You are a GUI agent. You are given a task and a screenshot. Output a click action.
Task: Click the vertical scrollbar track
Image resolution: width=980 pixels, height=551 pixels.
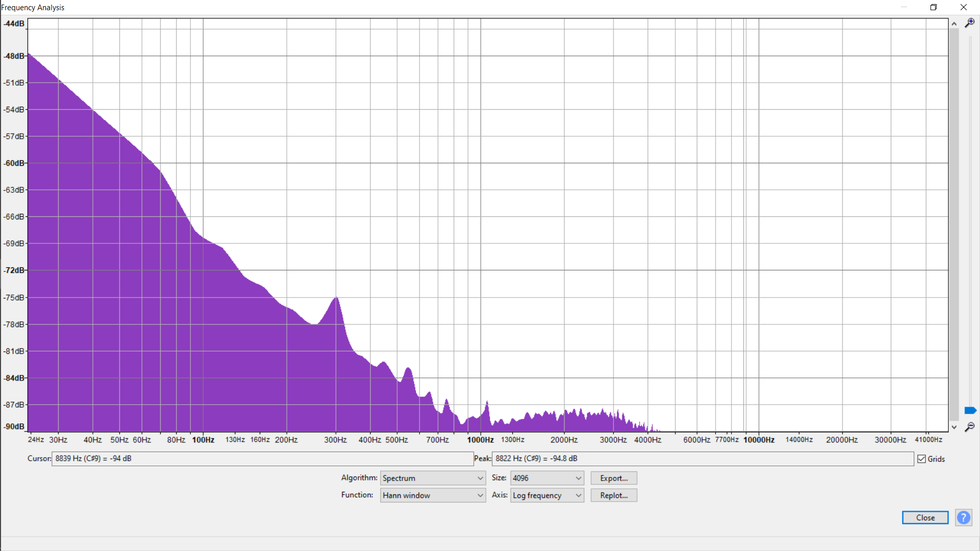[x=954, y=224]
